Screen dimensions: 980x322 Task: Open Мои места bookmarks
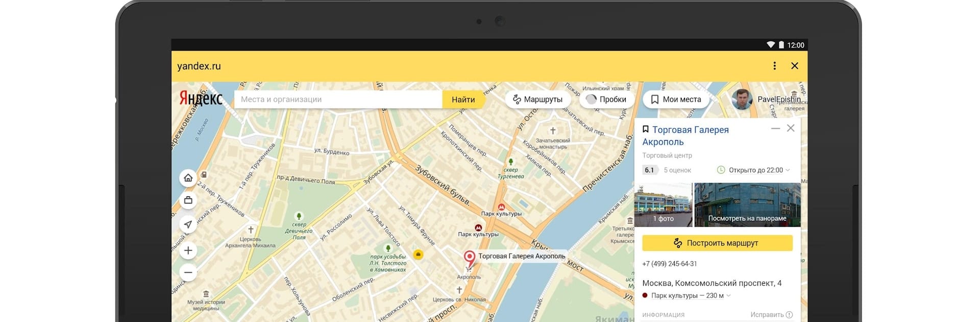(x=676, y=99)
